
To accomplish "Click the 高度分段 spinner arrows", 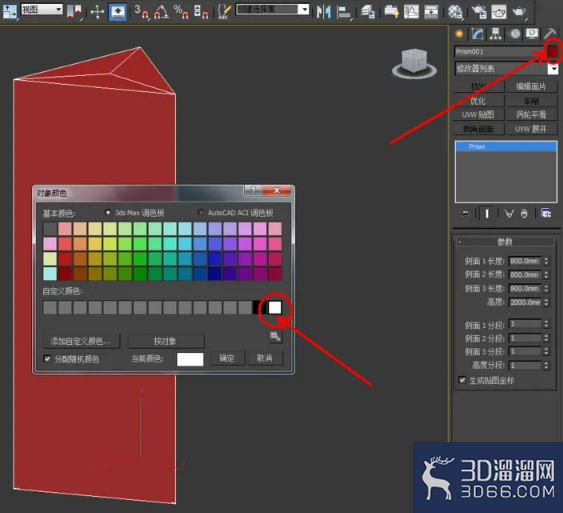I will click(x=546, y=365).
